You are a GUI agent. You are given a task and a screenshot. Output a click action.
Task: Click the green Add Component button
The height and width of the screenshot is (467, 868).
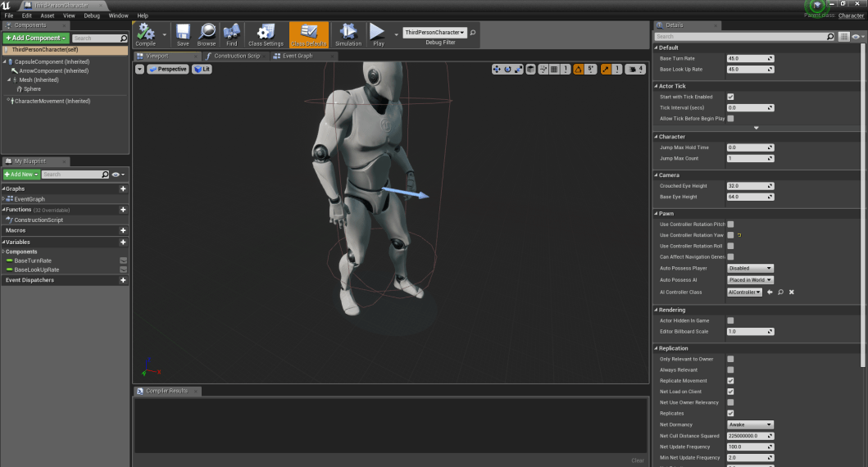(x=36, y=39)
